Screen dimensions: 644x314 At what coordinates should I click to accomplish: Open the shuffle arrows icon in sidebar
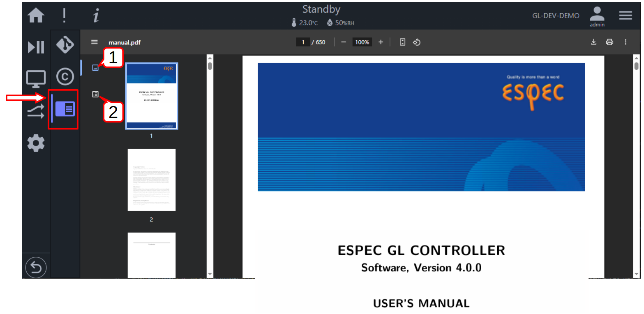(x=36, y=111)
